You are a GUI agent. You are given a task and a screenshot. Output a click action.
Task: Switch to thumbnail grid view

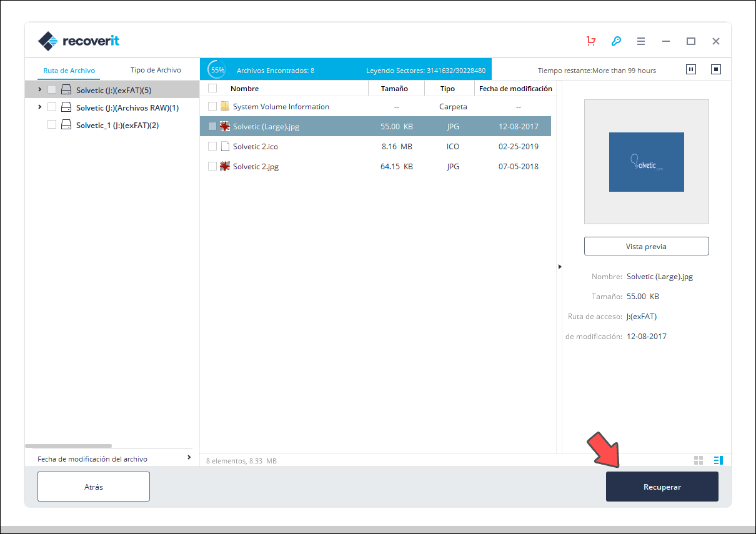pos(699,460)
